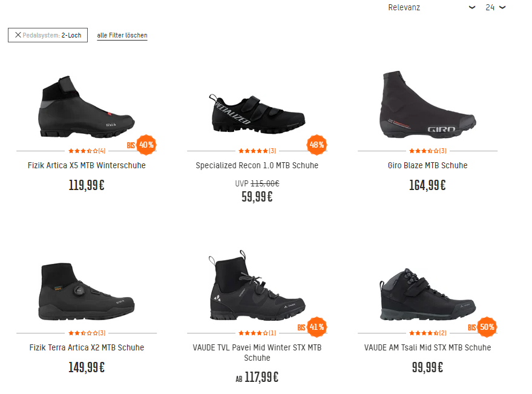Open VAUDE AM Tsali Mid STX title link
This screenshot has width=532, height=394.
tap(428, 347)
